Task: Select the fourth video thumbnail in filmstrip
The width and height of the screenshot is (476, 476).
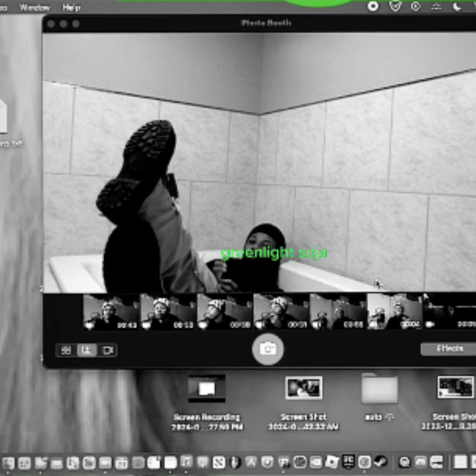Action: point(280,312)
